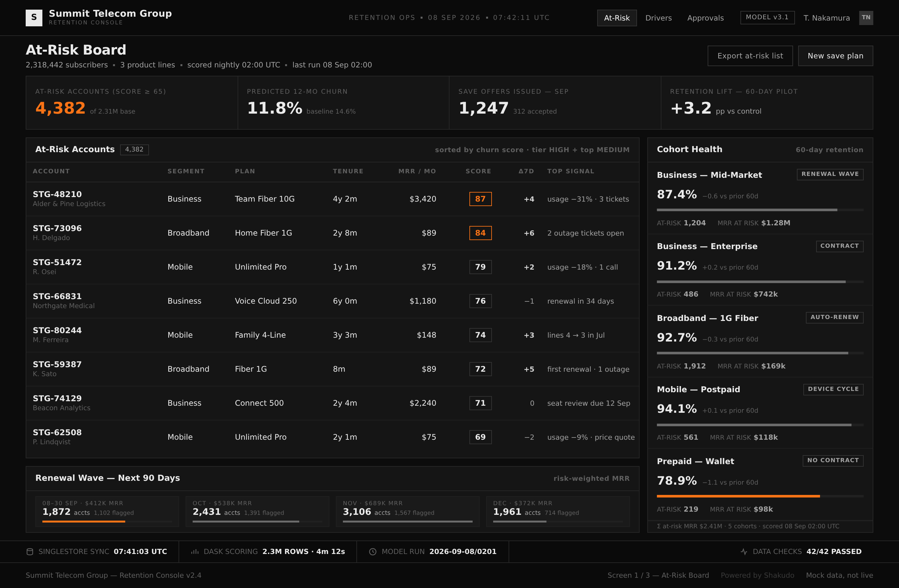The width and height of the screenshot is (899, 588).
Task: Click the SingleStore Sync database icon
Action: [30, 551]
